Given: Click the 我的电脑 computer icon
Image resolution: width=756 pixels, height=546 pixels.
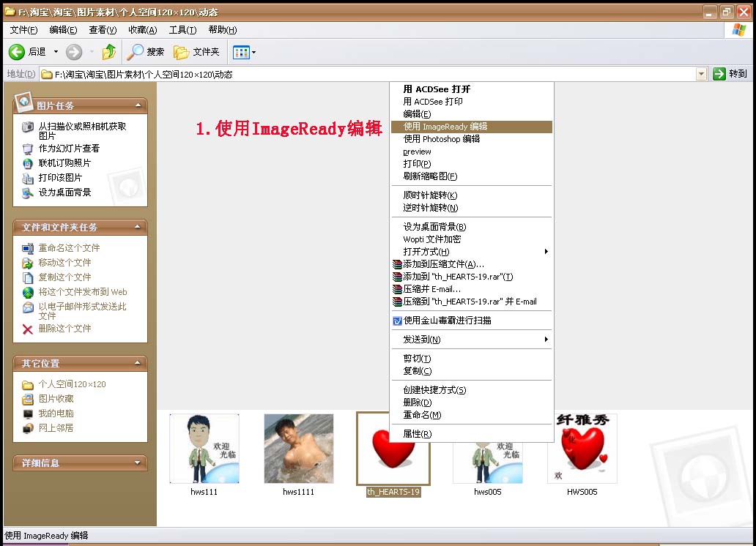Looking at the screenshot, I should click(28, 414).
